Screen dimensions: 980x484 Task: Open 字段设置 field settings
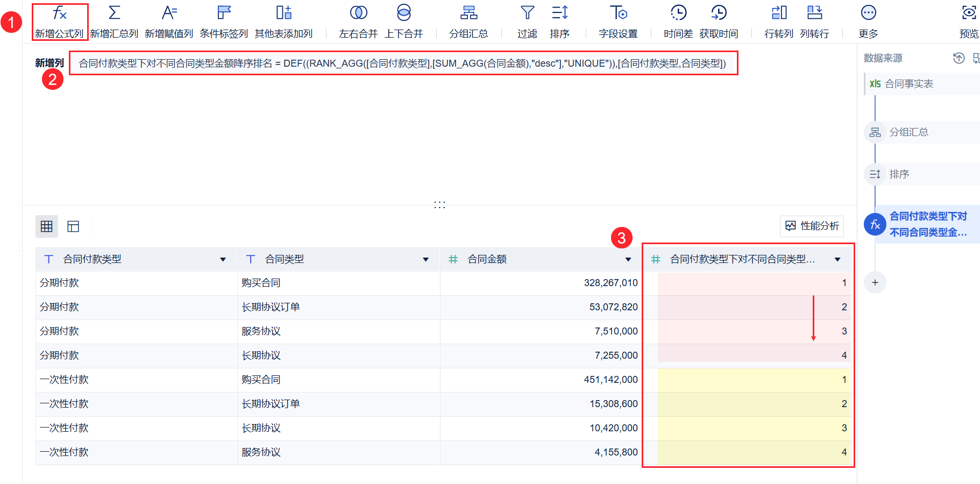coord(618,22)
